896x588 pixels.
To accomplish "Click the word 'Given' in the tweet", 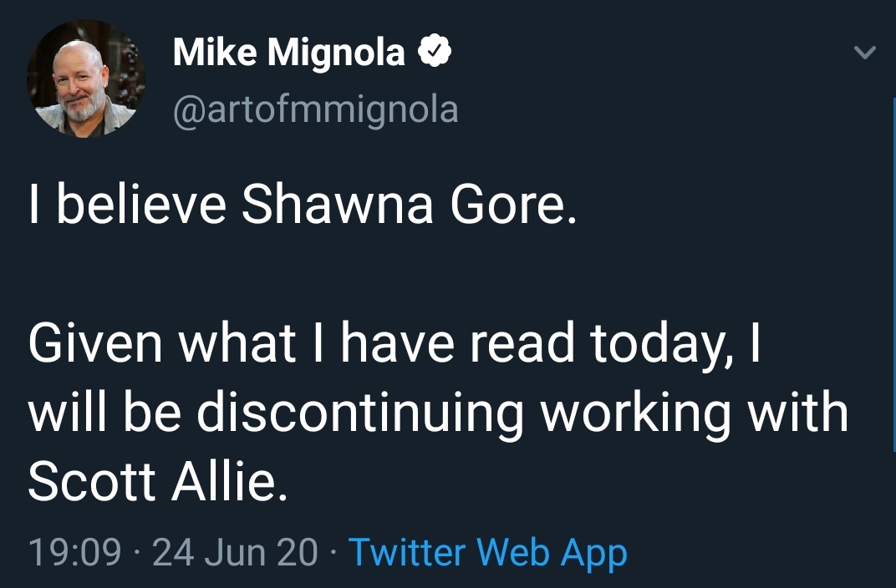I will pos(95,343).
